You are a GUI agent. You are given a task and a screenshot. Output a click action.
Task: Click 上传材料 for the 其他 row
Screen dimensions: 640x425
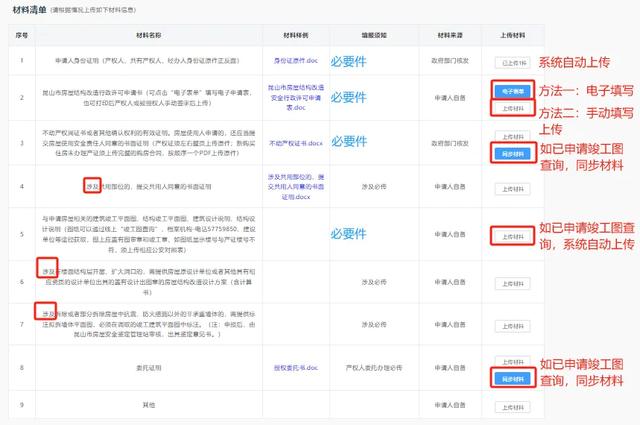click(x=509, y=405)
